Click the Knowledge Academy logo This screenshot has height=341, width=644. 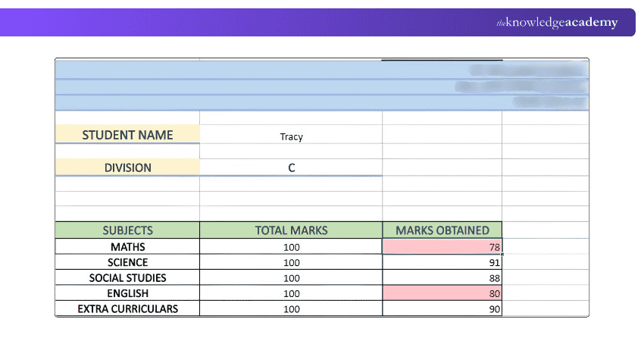point(557,23)
